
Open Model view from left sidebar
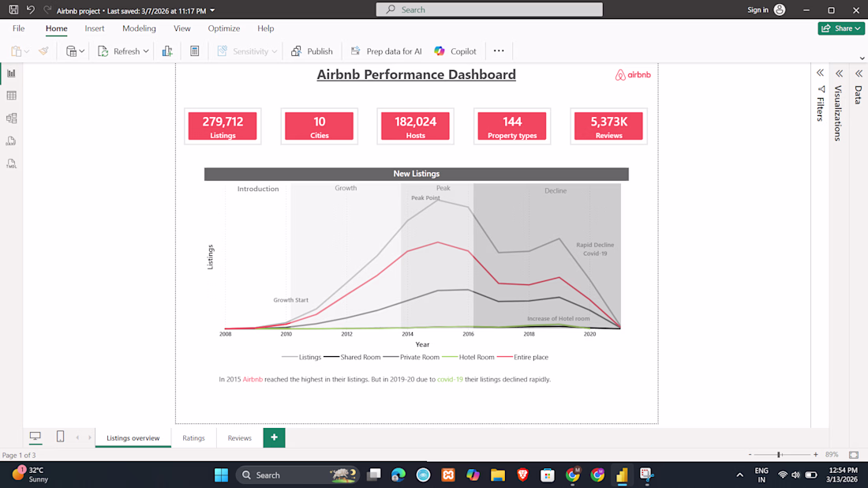tap(11, 118)
